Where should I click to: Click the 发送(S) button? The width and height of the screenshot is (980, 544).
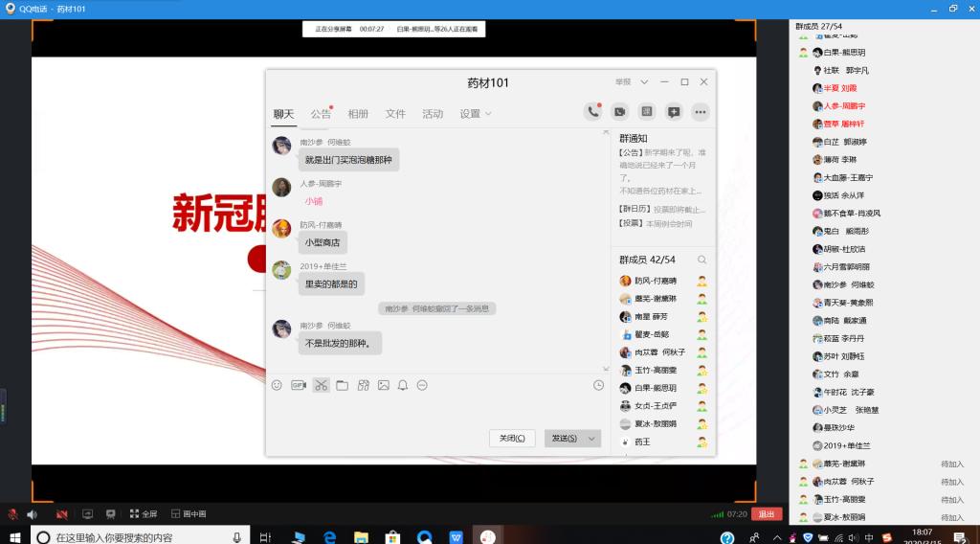(564, 438)
